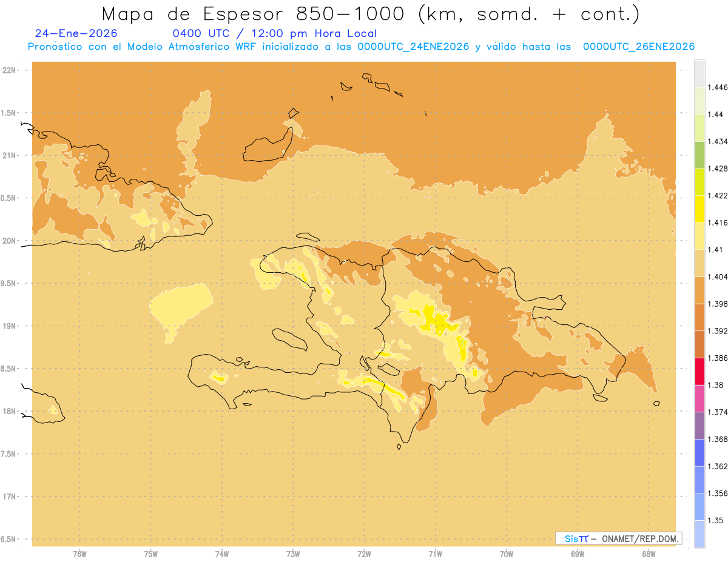Pick the tan swatch between 1.404 and 1.41
Viewport: 728px width, 562px height.
click(x=699, y=263)
